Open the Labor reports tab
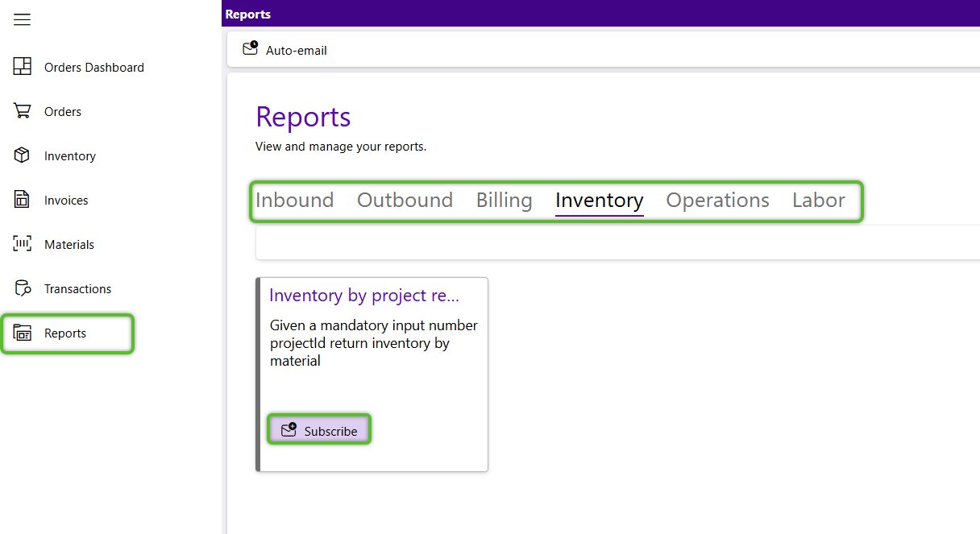The height and width of the screenshot is (534, 980). tap(818, 201)
